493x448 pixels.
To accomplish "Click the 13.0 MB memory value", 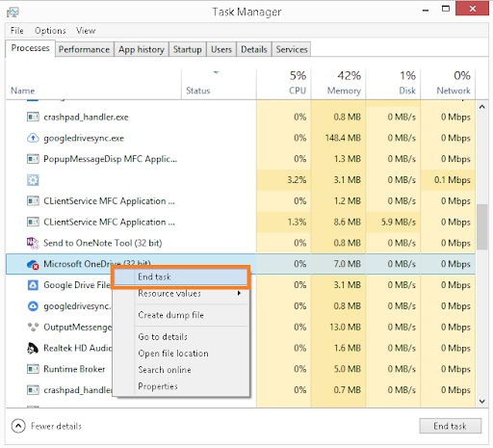I will pyautogui.click(x=345, y=328).
